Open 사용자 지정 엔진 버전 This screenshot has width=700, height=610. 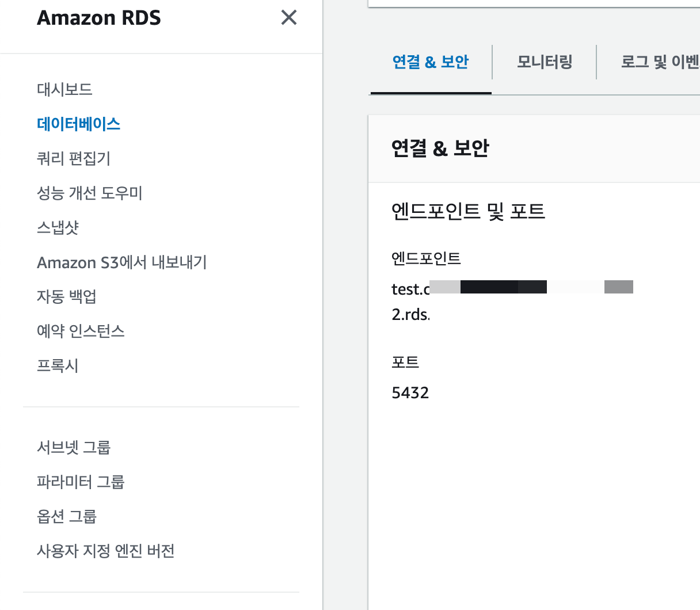tap(106, 551)
